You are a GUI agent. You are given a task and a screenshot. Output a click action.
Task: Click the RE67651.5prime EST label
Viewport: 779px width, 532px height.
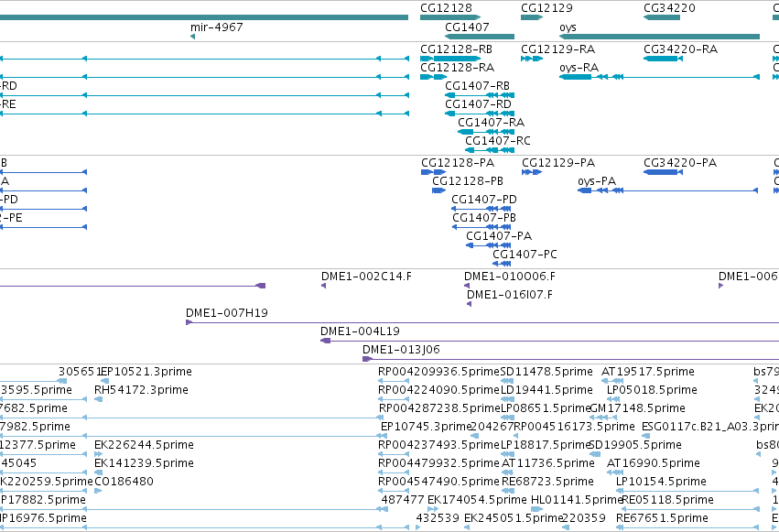[662, 518]
